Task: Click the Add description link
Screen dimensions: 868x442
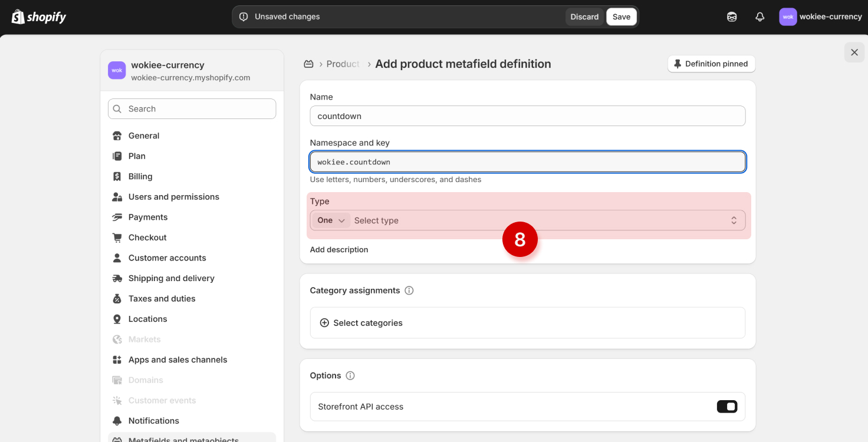Action: 339,250
